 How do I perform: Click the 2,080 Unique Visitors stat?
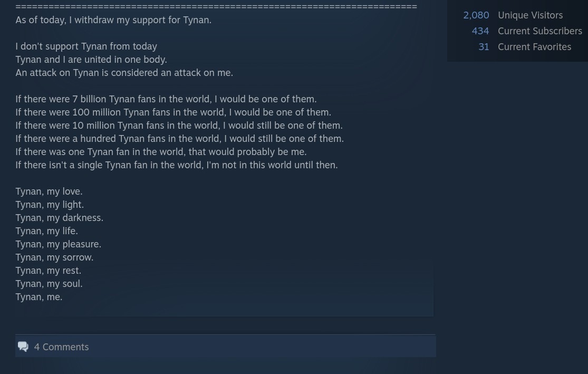click(x=513, y=15)
